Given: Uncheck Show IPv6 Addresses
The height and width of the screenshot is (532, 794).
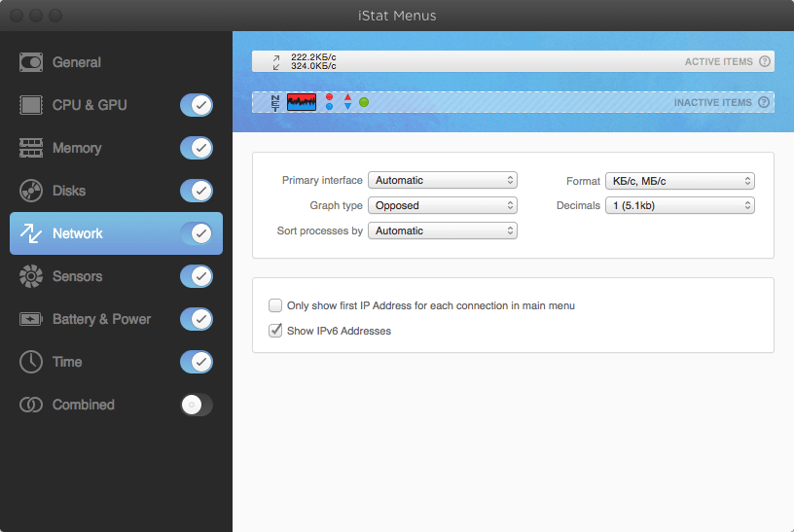Looking at the screenshot, I should point(275,331).
